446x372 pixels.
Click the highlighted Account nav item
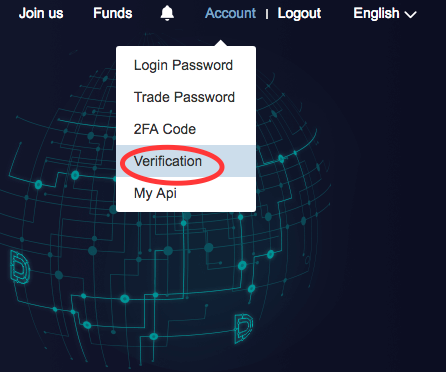pyautogui.click(x=230, y=13)
